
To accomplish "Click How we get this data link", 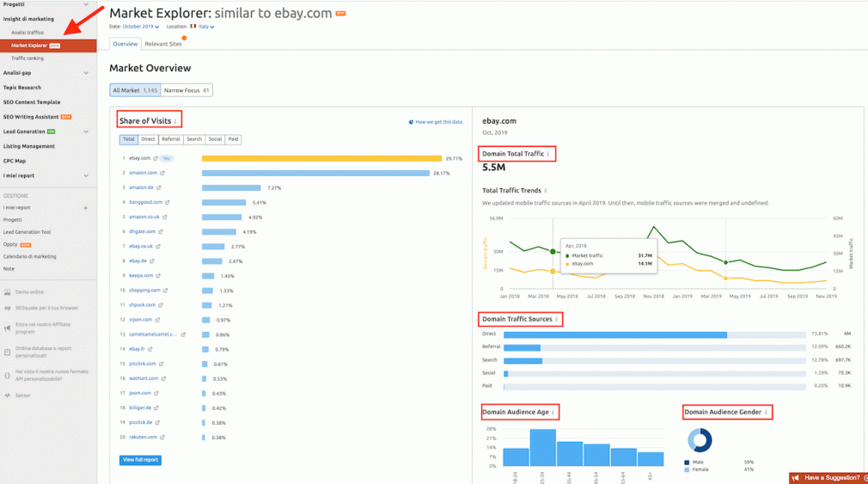I will coord(436,122).
